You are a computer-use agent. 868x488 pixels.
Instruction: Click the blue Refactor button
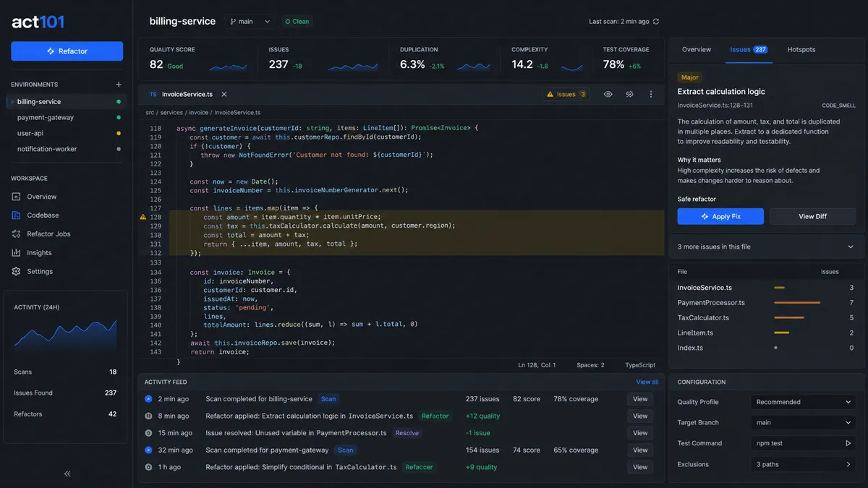pos(67,51)
